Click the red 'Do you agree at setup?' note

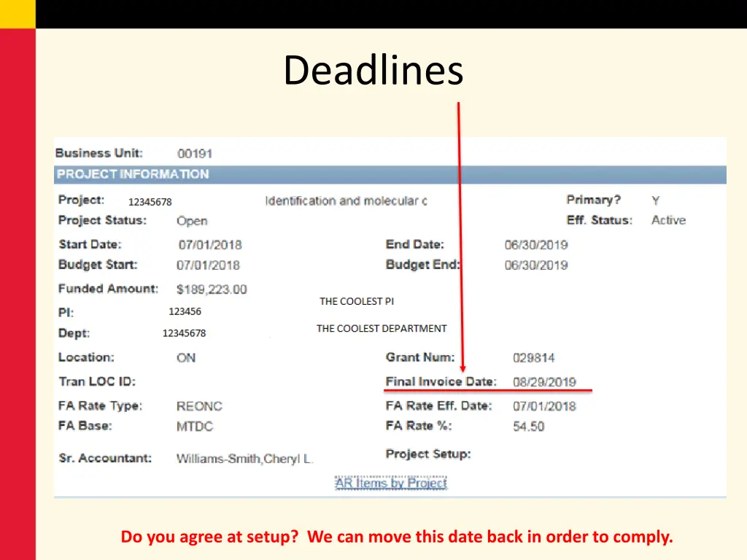click(x=396, y=537)
